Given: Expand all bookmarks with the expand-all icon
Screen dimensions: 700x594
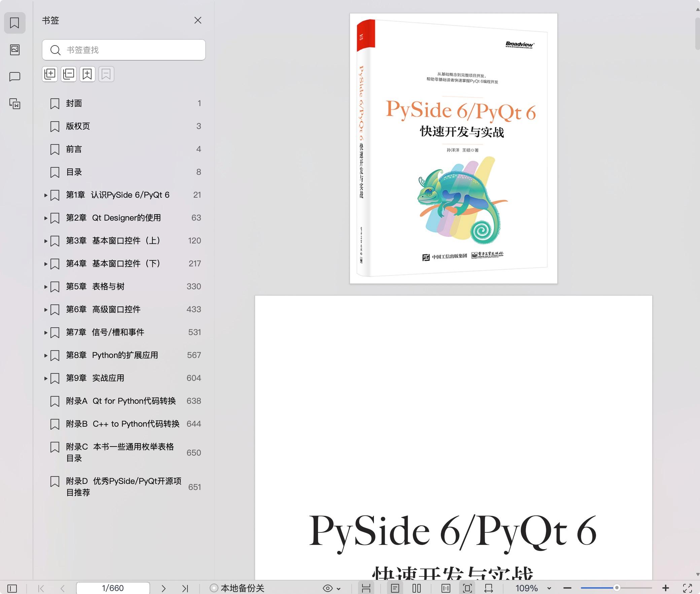Looking at the screenshot, I should click(50, 74).
